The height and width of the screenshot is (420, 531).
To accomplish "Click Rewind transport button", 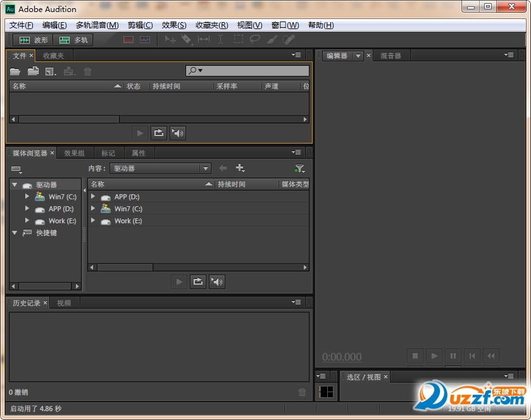I will coord(491,355).
